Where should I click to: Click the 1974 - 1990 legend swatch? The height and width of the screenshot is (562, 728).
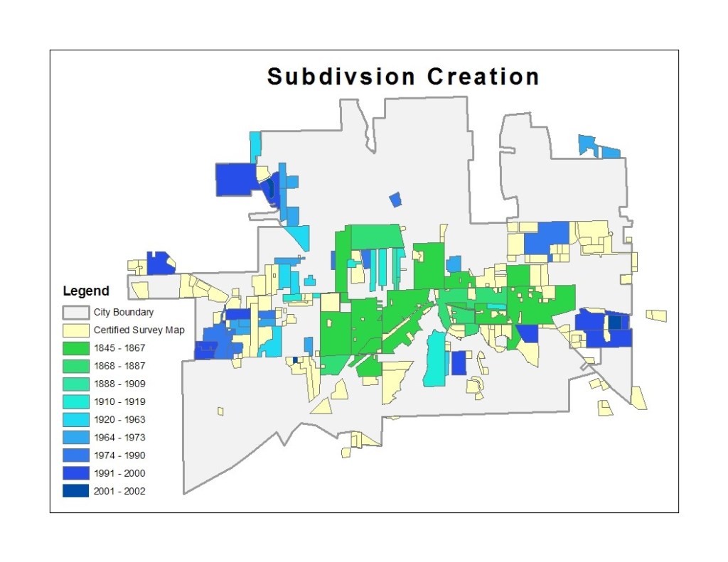75,455
